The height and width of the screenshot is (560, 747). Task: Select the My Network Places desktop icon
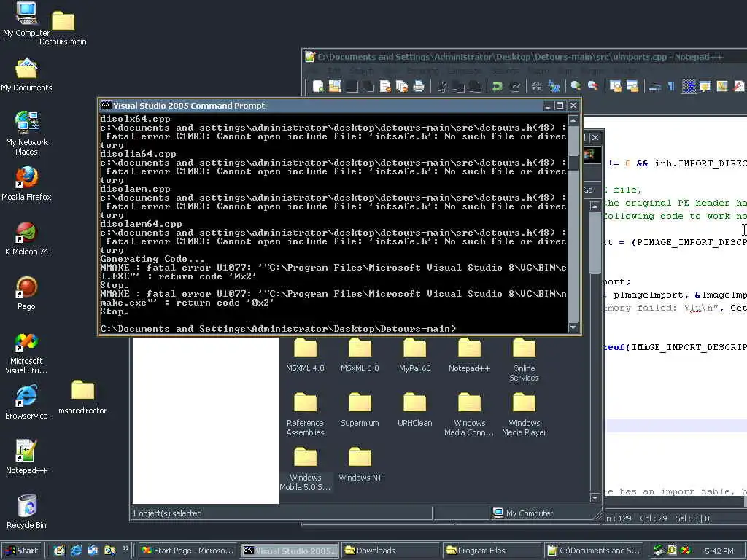coord(27,133)
